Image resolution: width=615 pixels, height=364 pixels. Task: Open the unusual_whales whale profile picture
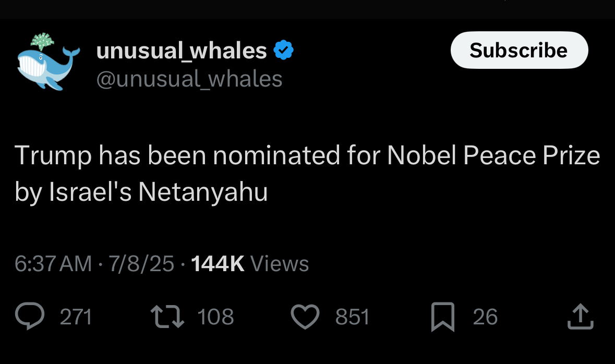49,62
